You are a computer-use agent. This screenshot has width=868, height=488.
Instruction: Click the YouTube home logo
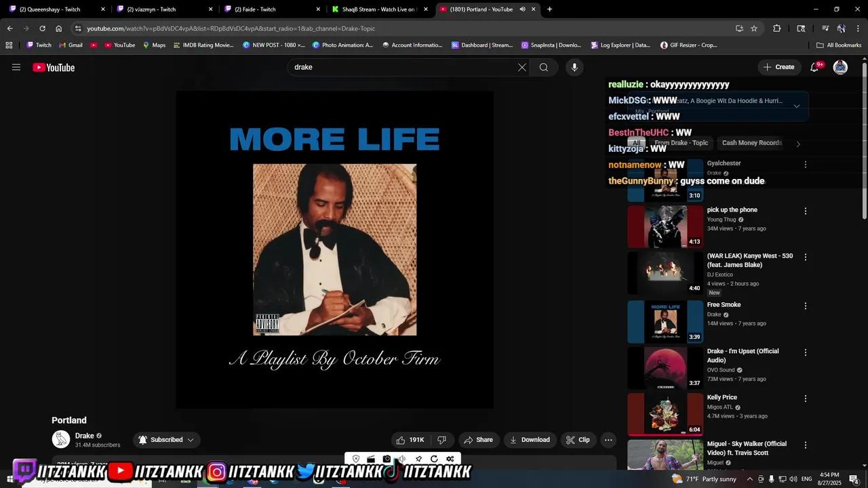click(x=53, y=67)
